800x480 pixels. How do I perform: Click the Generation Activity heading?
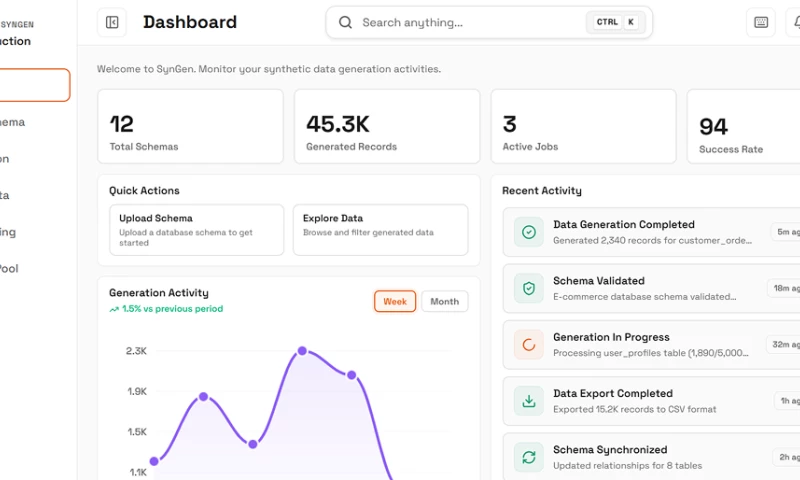point(159,293)
